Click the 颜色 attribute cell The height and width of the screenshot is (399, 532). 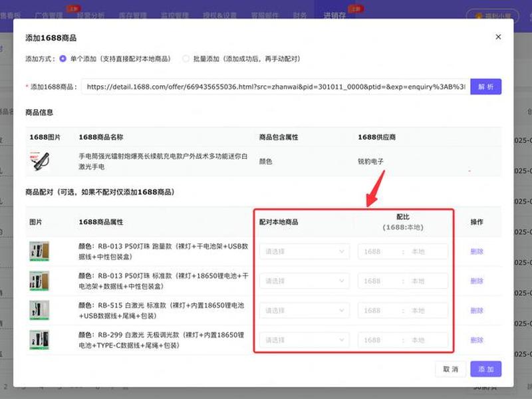[x=265, y=162]
